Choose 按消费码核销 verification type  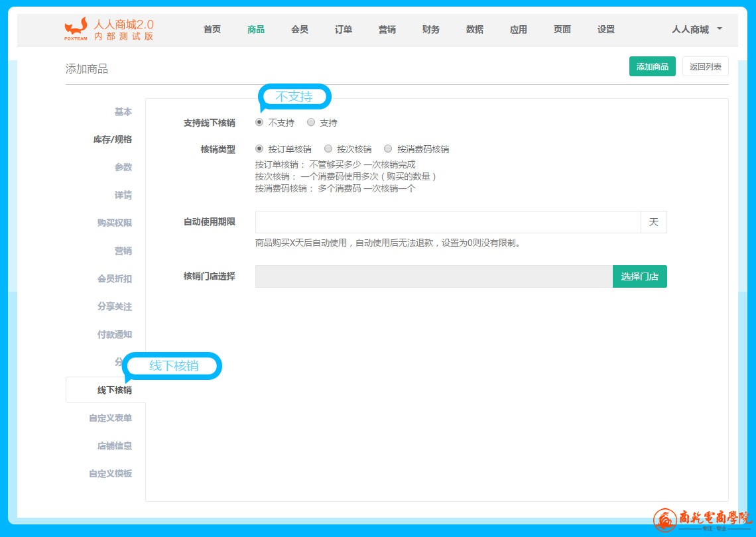388,149
